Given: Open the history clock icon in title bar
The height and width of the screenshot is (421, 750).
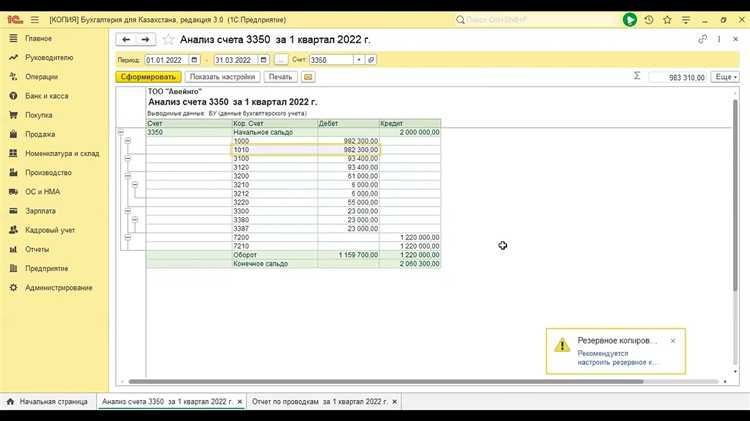Looking at the screenshot, I should pos(649,19).
